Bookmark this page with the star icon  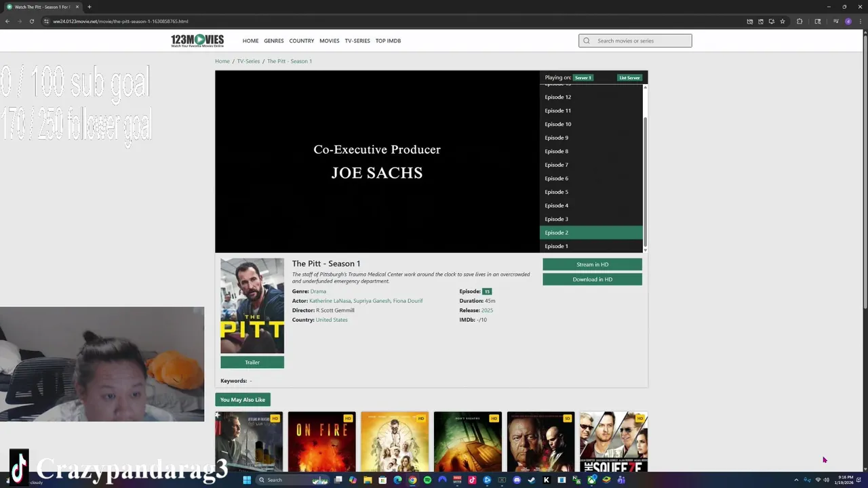783,21
